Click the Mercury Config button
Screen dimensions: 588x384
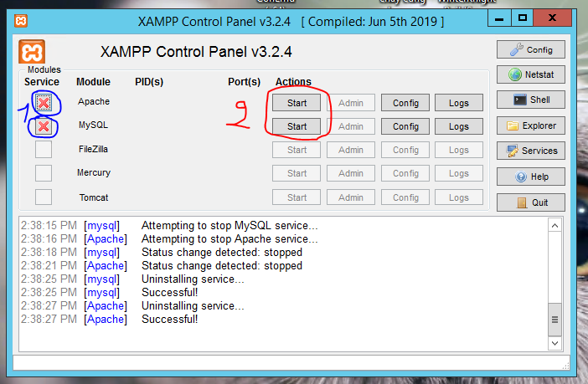click(x=405, y=173)
